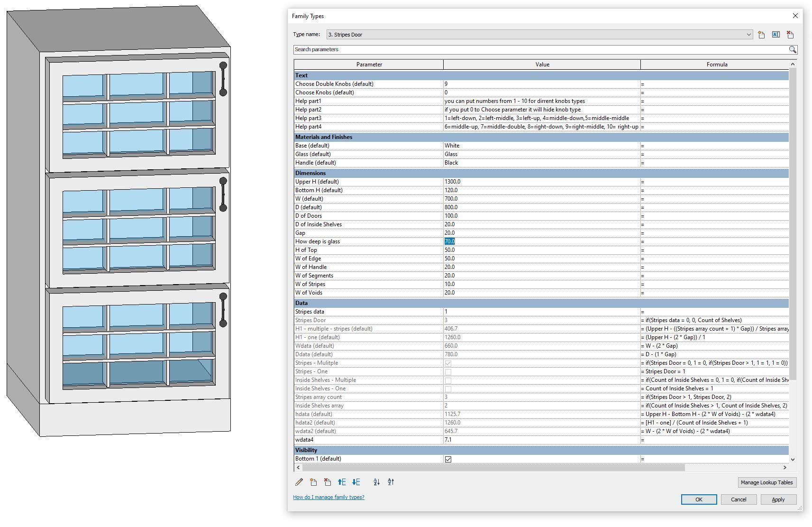Click the top door handle on cabinet model

pos(223,79)
